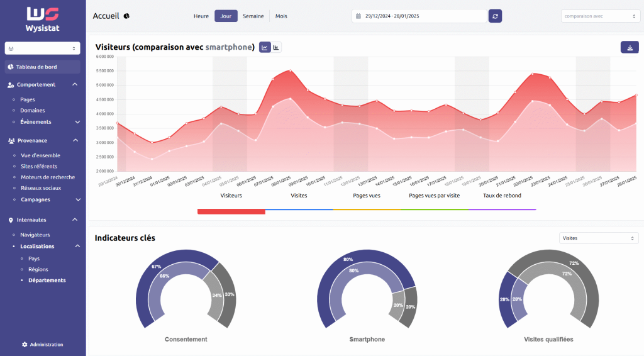Select the Taux de rebond chart tab
644x356 pixels.
(502, 196)
